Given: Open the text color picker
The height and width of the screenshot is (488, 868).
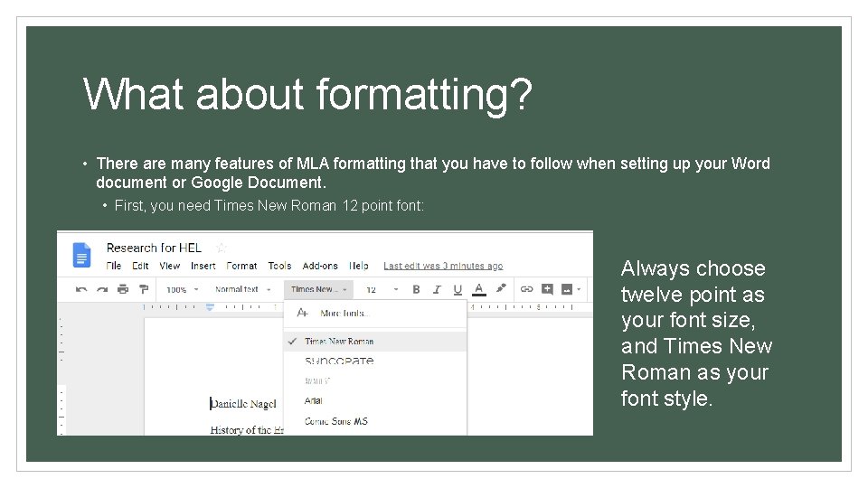Looking at the screenshot, I should tap(479, 289).
